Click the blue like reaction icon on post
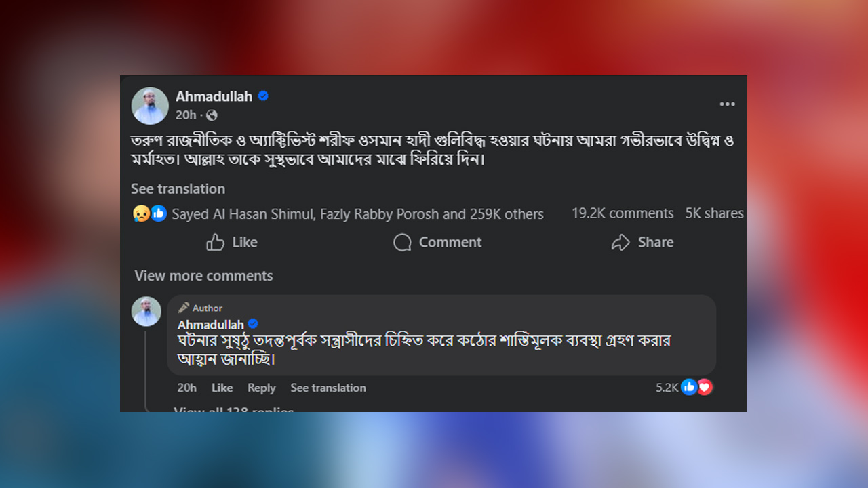The height and width of the screenshot is (488, 868). pyautogui.click(x=159, y=213)
